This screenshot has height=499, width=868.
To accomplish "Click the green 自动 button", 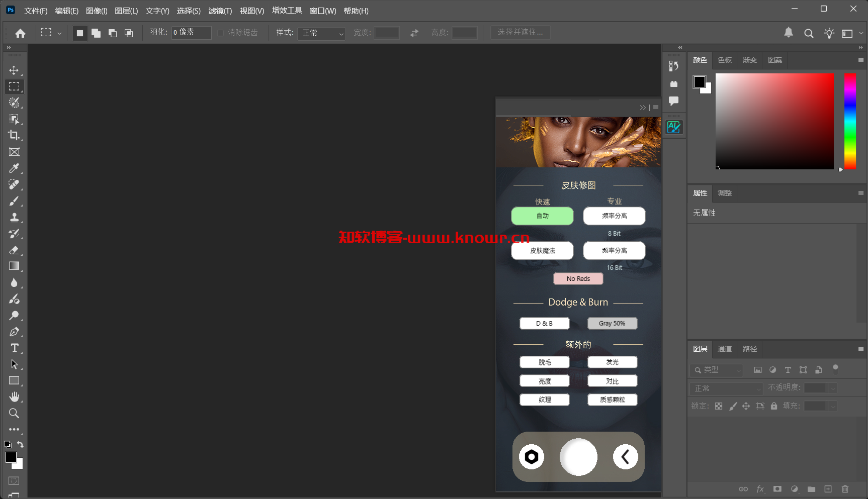I will click(x=542, y=216).
